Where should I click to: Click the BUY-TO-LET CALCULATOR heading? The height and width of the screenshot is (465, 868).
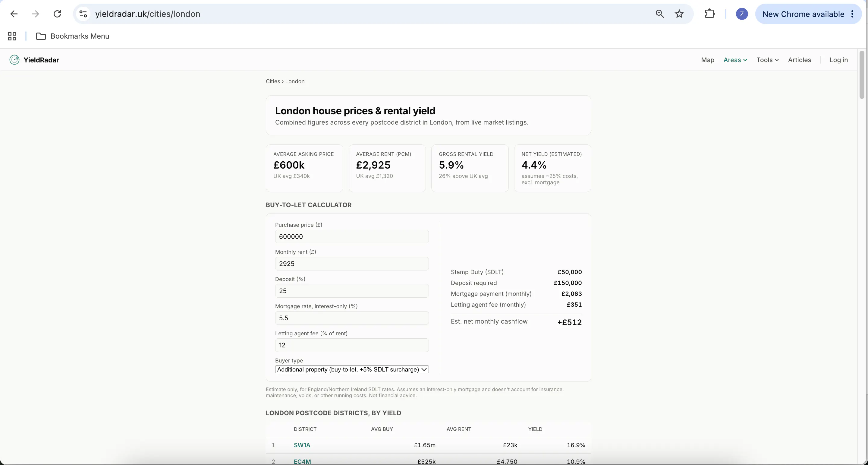pos(309,205)
